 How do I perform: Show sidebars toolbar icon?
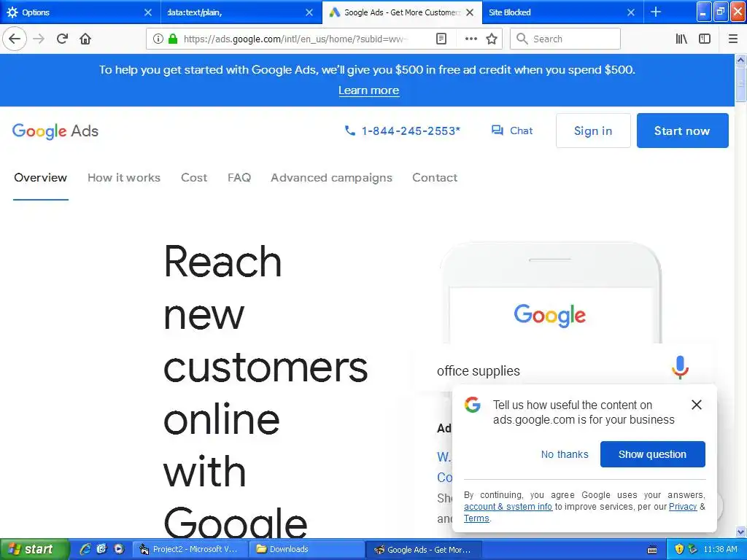[x=705, y=39]
